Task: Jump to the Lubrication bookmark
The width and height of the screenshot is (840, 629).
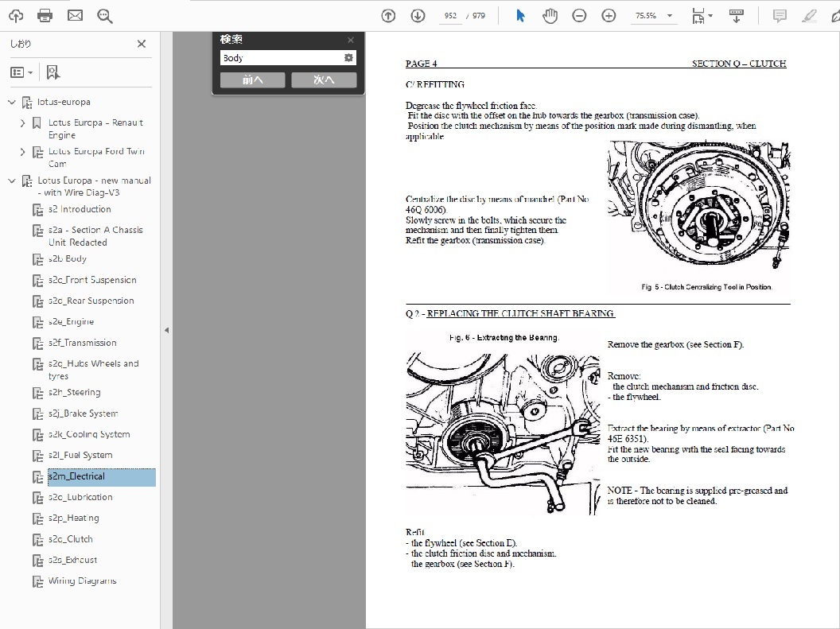Action: coord(80,497)
